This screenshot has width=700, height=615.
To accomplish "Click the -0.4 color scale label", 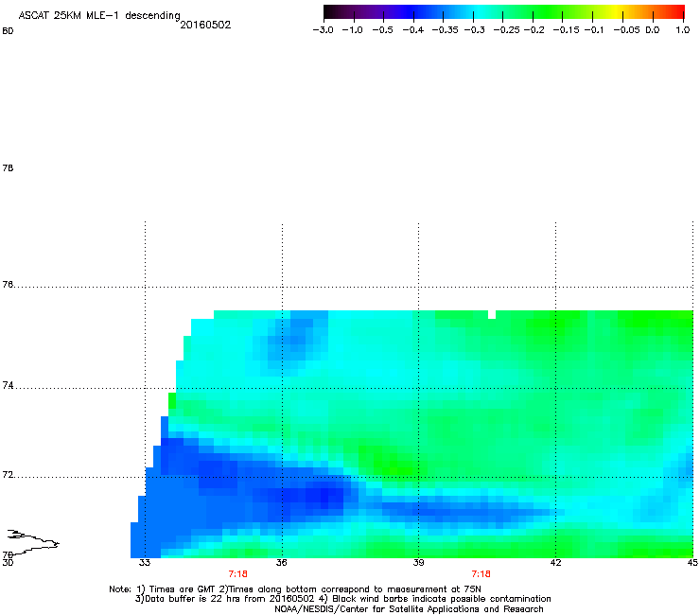I will [x=413, y=30].
